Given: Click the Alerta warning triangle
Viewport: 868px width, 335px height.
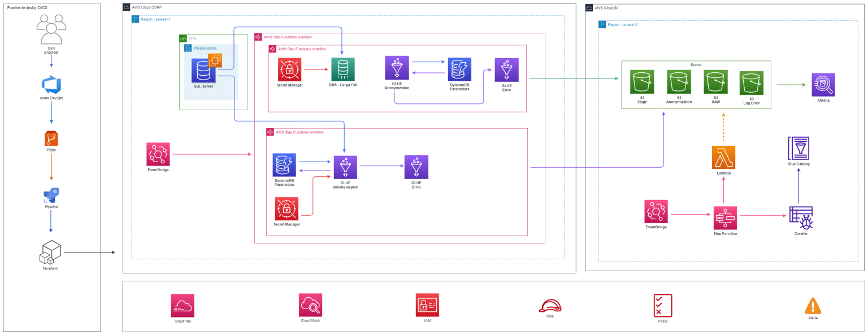Looking at the screenshot, I should (x=813, y=306).
